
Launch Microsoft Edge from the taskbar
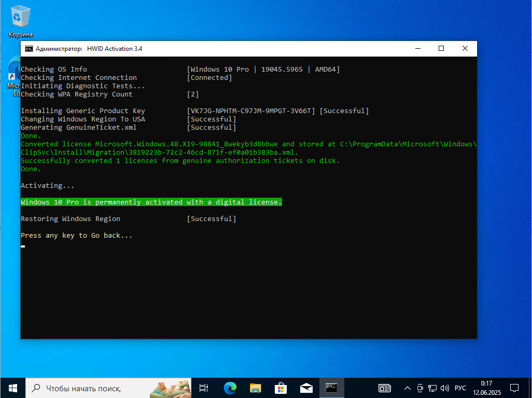[230, 388]
